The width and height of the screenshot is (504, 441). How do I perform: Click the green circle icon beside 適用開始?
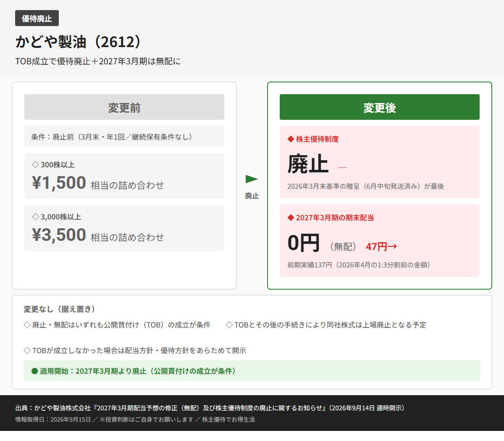click(35, 371)
